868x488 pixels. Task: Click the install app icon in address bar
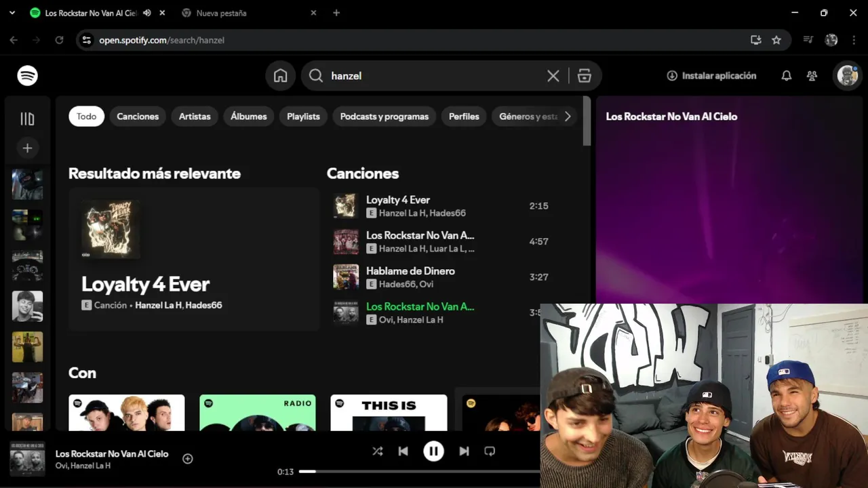pos(756,40)
